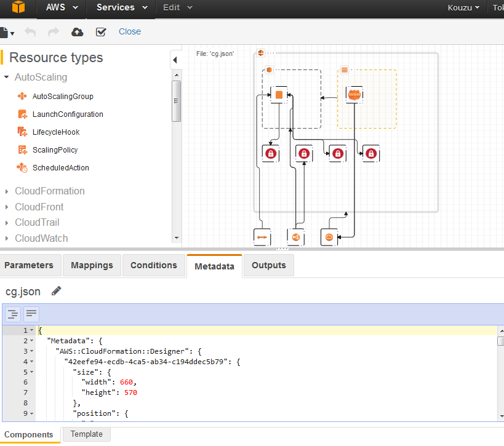Screen dimensions: 504x446
Task: Select the ScheduledAction resource icon
Action: click(22, 167)
